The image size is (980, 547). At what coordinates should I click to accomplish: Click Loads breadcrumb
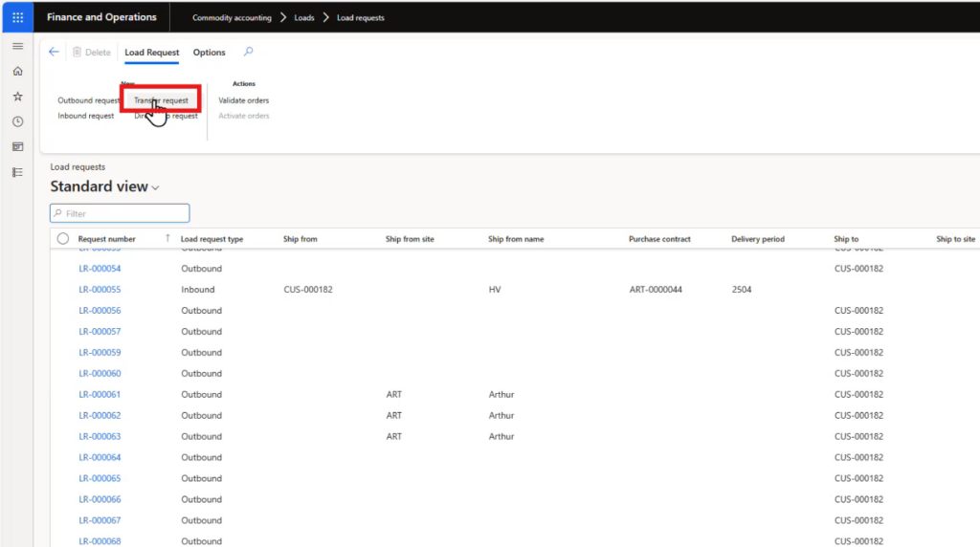point(304,17)
